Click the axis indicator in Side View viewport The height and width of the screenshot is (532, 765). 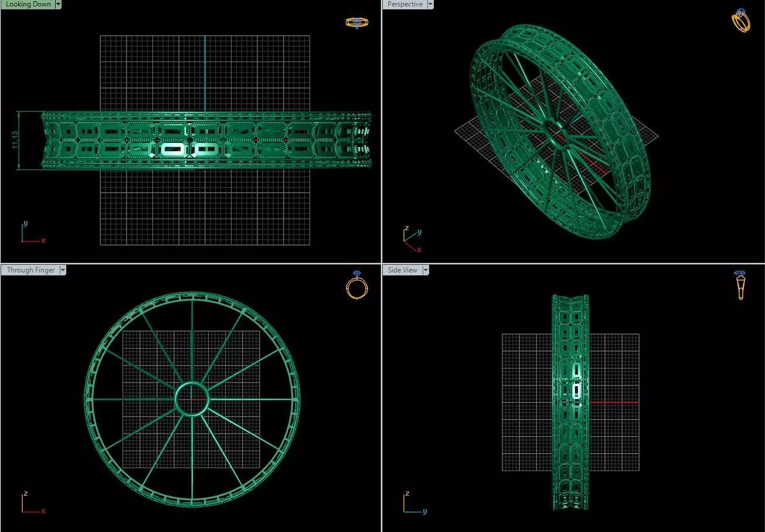(415, 502)
